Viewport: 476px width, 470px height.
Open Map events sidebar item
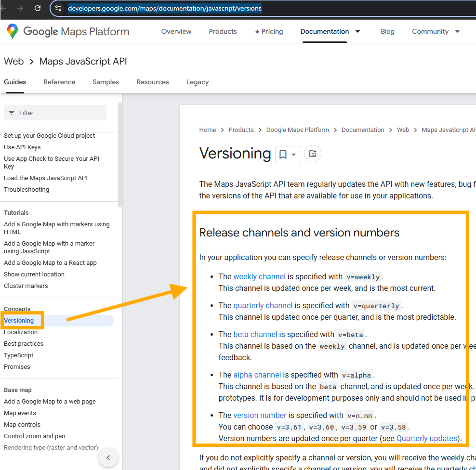coord(20,413)
